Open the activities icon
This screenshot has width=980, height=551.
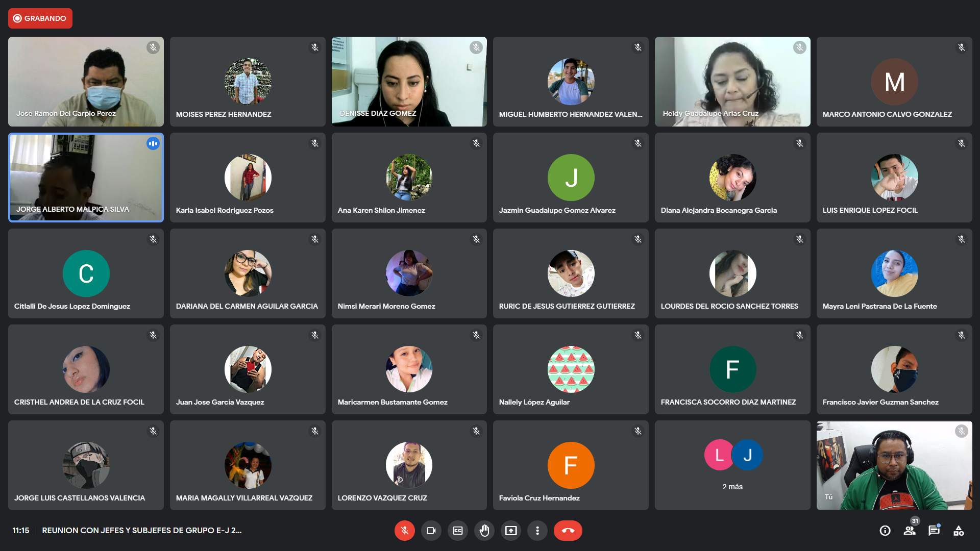click(x=959, y=531)
